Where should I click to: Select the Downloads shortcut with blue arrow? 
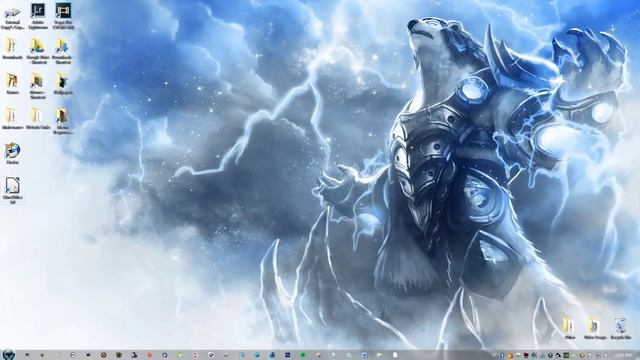62,51
